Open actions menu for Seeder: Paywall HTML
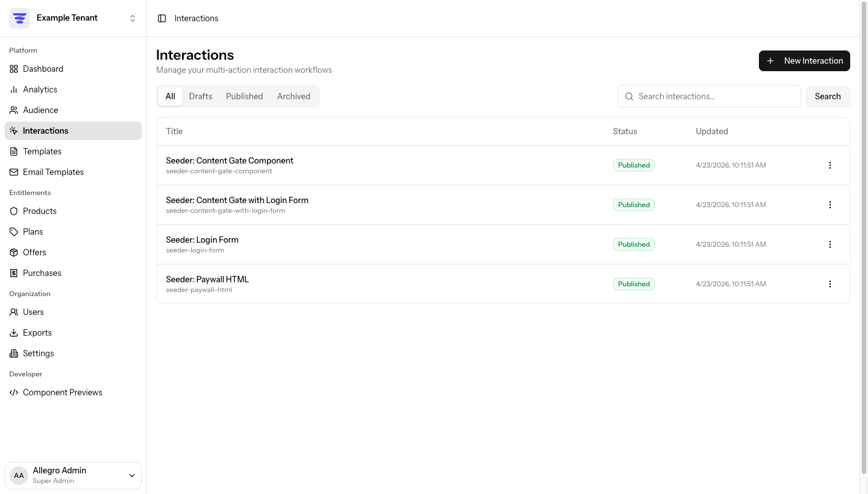The width and height of the screenshot is (868, 494). point(830,284)
